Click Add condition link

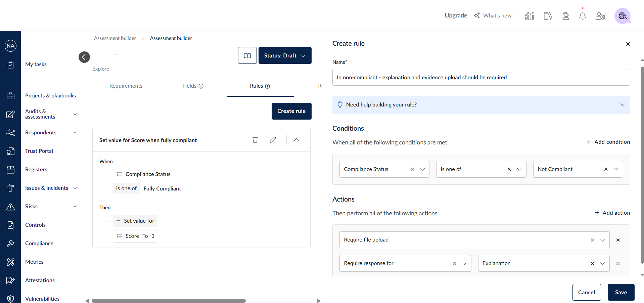[x=608, y=142]
